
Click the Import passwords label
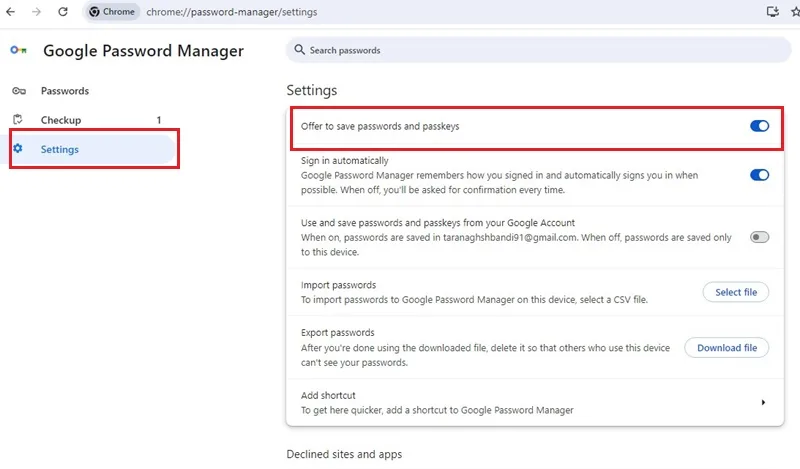(338, 285)
